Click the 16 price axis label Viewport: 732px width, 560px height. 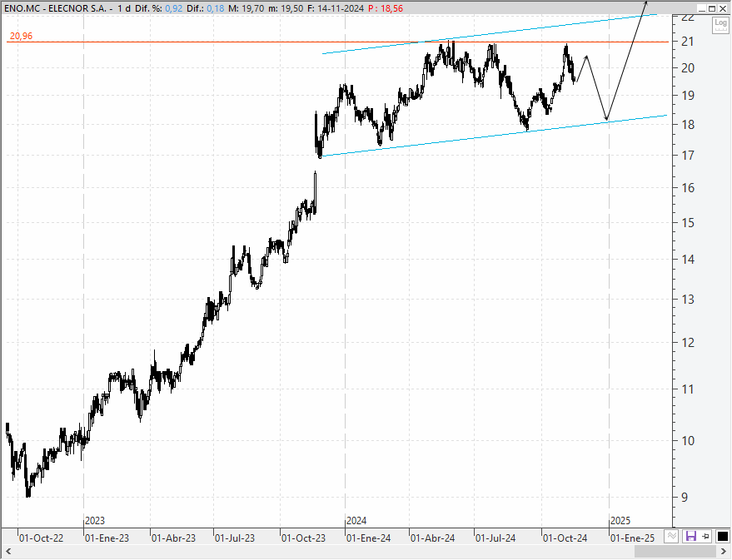(x=688, y=188)
